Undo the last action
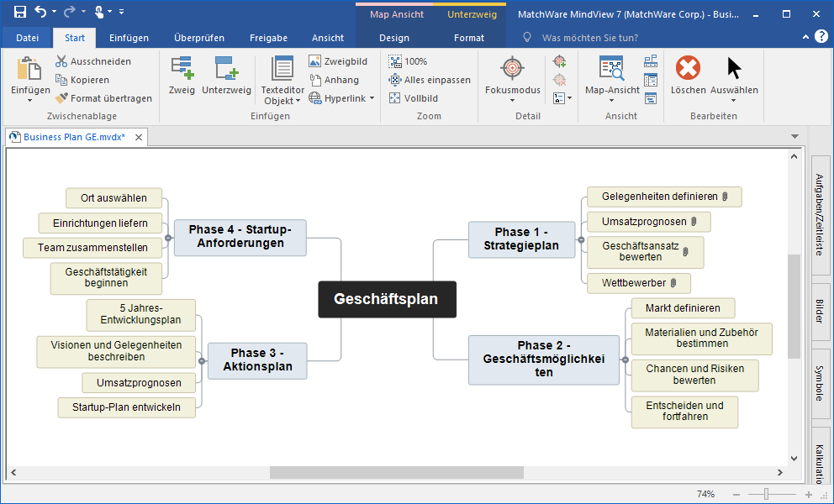This screenshot has height=504, width=834. (x=41, y=11)
